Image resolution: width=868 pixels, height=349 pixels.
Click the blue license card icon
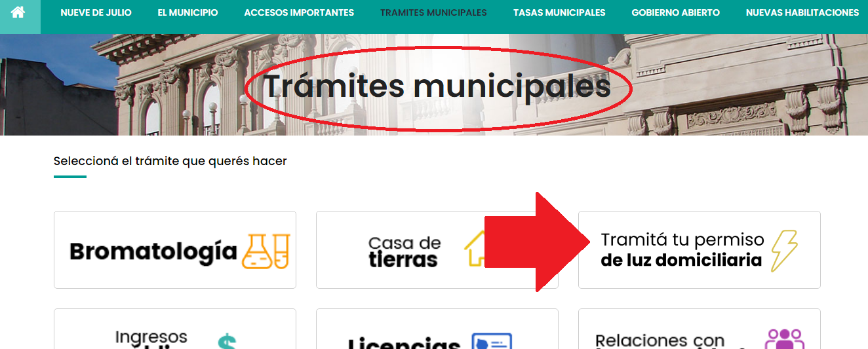(x=492, y=342)
